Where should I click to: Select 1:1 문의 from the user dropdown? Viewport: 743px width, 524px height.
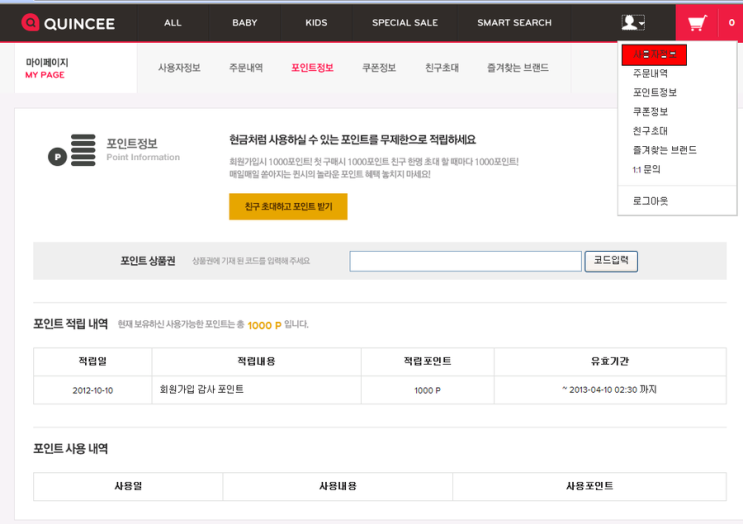pos(646,169)
